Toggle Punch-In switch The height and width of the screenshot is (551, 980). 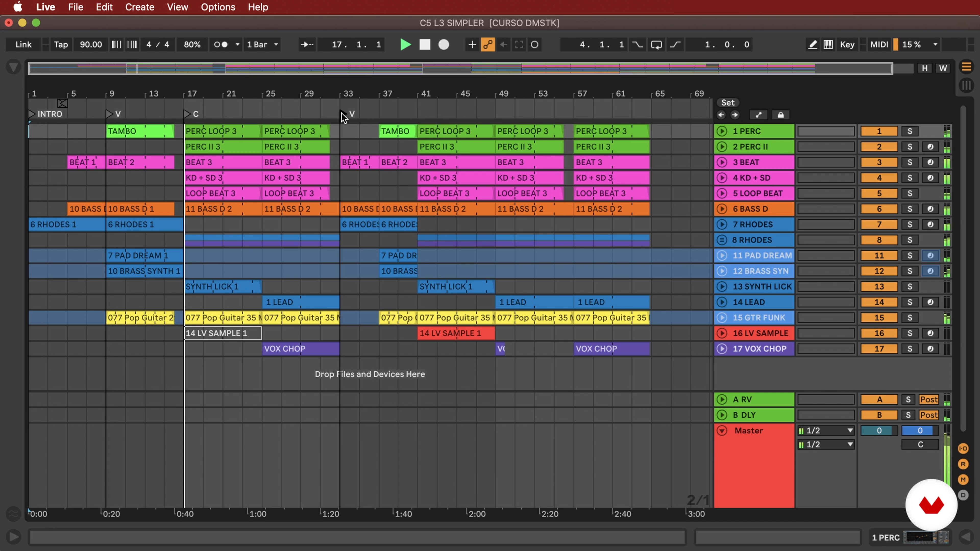click(x=637, y=44)
